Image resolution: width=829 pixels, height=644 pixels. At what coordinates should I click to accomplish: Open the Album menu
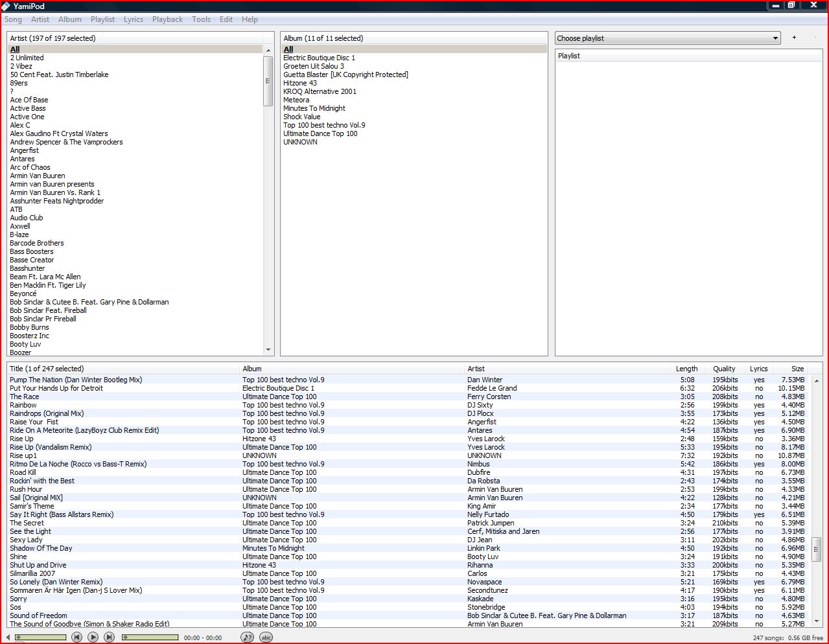(x=70, y=19)
